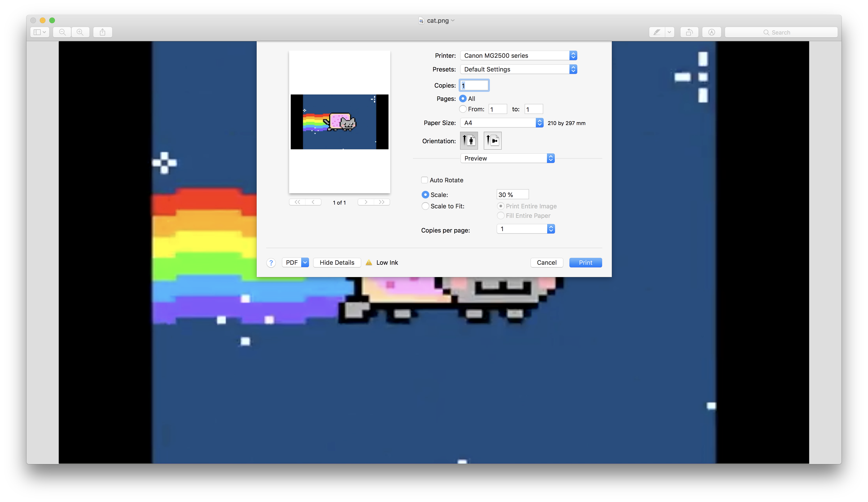The image size is (868, 502).
Task: Click the Share icon in the toolbar
Action: click(102, 32)
